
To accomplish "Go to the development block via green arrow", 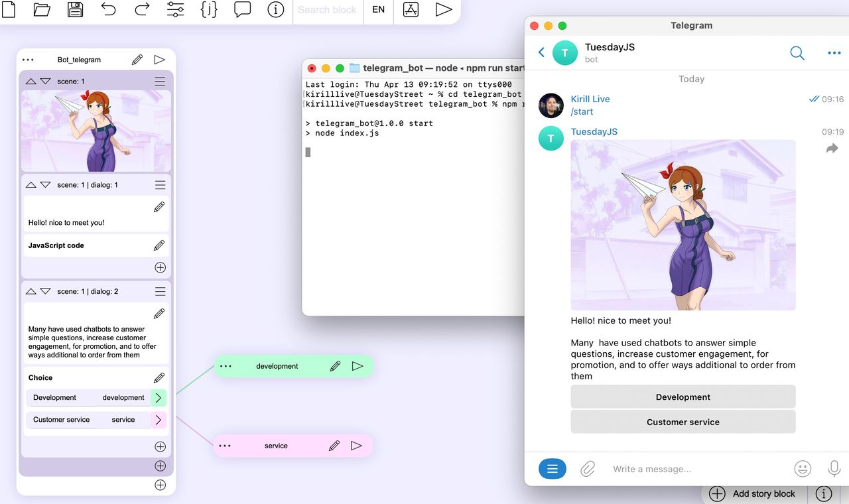I will point(158,398).
